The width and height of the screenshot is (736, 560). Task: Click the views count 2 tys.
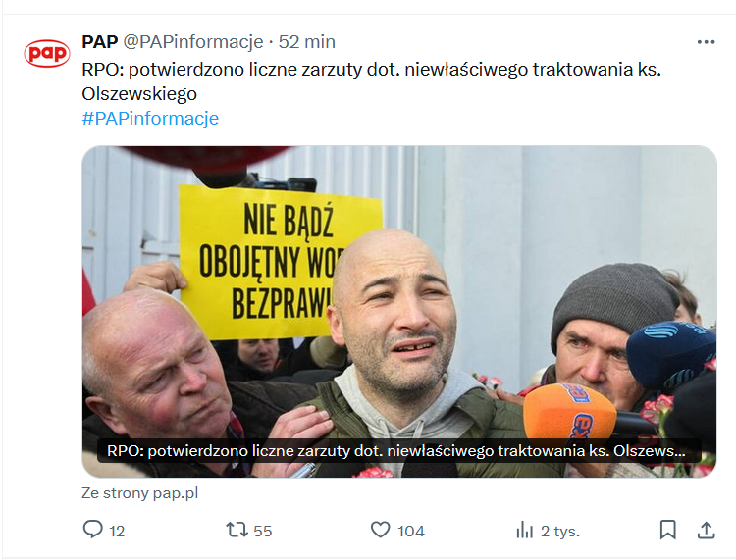[x=560, y=531]
